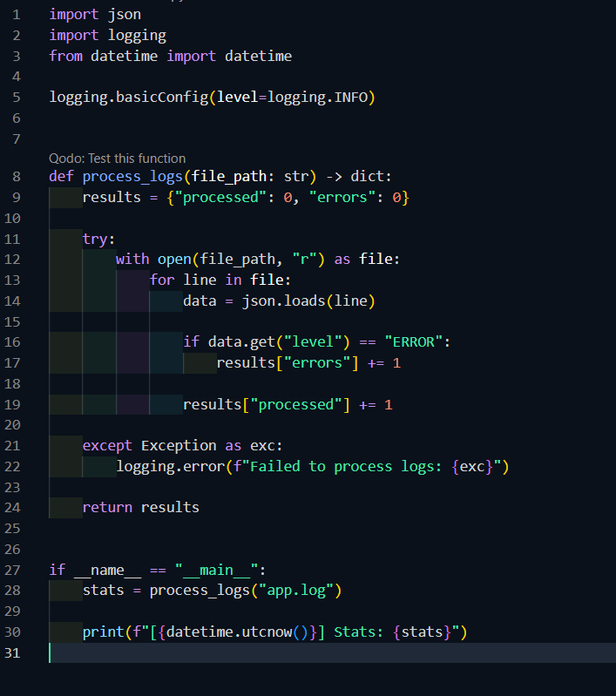Click 'return results' statement
Screen dimensions: 616x696
click(141, 507)
